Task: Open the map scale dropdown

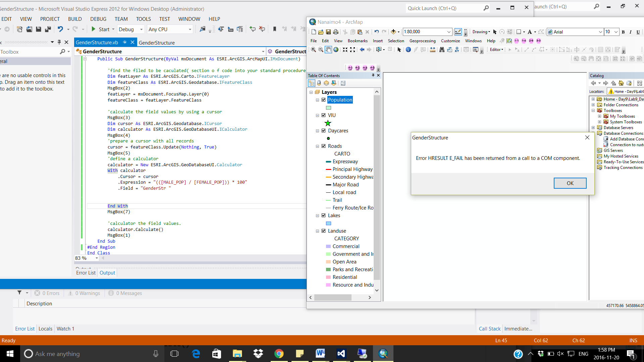Action: 449,32
